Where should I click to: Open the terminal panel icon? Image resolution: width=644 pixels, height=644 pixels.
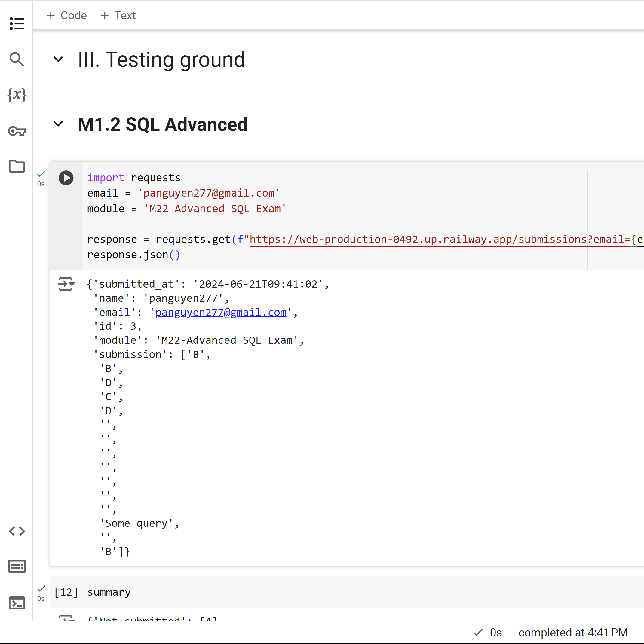point(17,603)
